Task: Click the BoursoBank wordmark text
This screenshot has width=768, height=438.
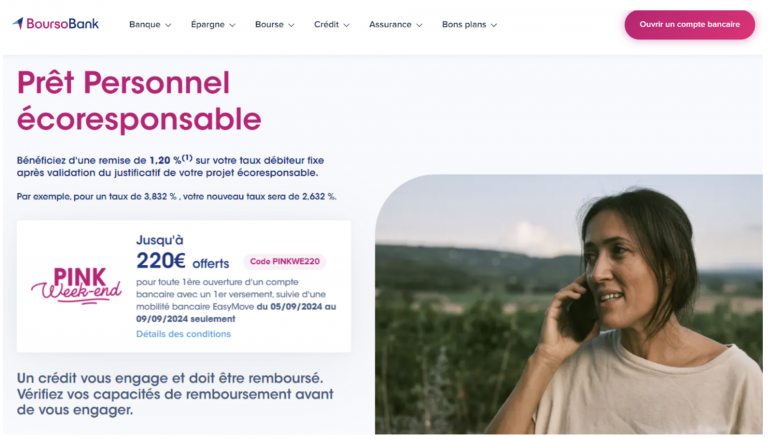Action: [x=63, y=24]
